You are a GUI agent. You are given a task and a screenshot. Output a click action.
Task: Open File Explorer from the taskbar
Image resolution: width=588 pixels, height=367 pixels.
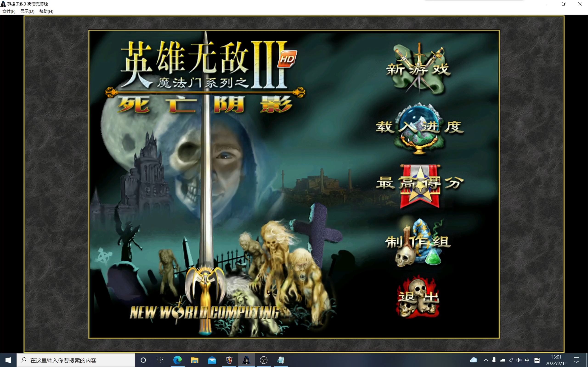pos(195,360)
